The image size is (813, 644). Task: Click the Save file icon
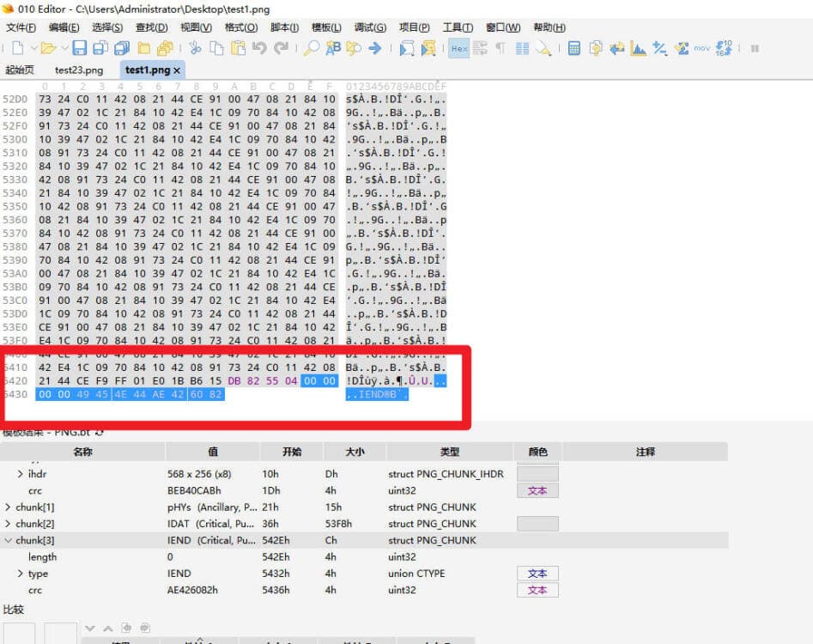80,49
